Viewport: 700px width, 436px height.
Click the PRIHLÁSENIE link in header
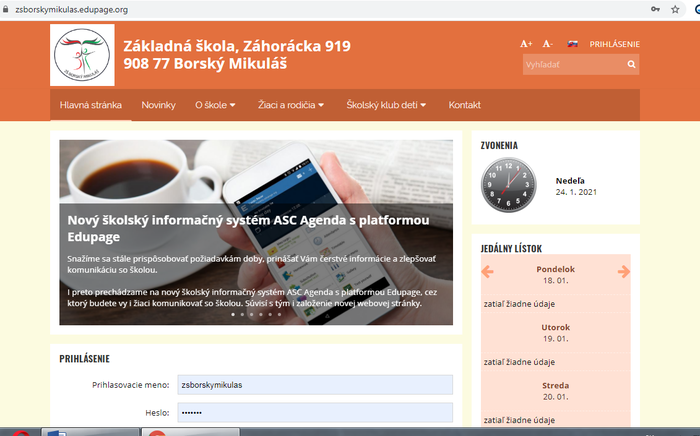[x=614, y=44]
